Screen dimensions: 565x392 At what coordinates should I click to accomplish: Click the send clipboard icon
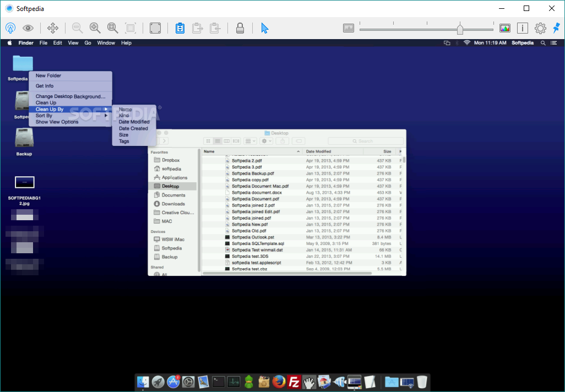[198, 28]
